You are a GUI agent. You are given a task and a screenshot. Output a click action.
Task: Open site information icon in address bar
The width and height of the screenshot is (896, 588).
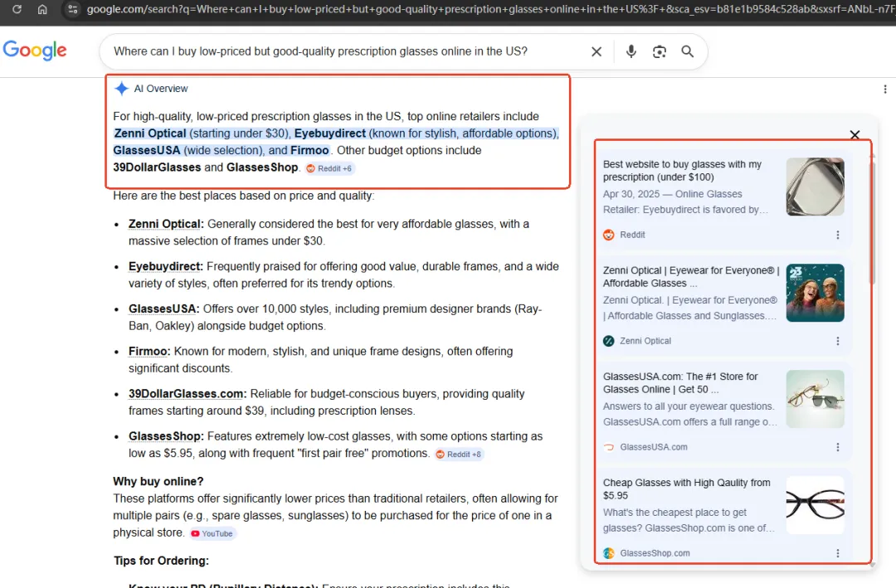click(72, 9)
